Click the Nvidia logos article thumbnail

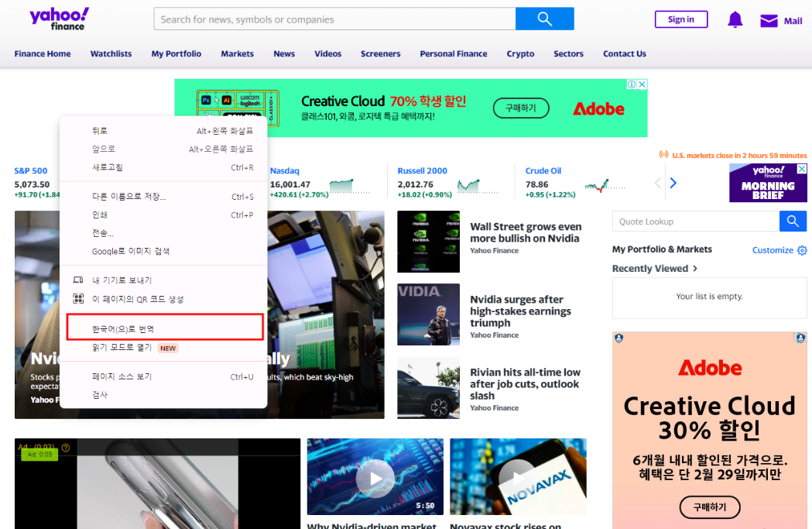(x=428, y=242)
